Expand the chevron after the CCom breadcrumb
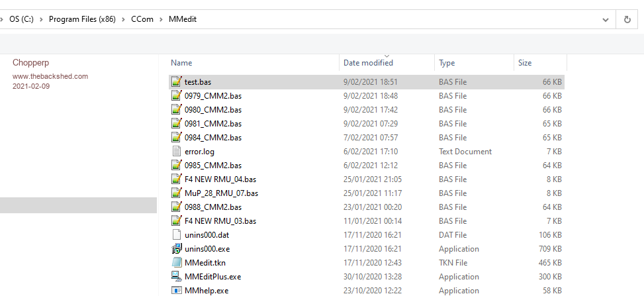Viewport: 644px width, 296px height. pyautogui.click(x=159, y=19)
